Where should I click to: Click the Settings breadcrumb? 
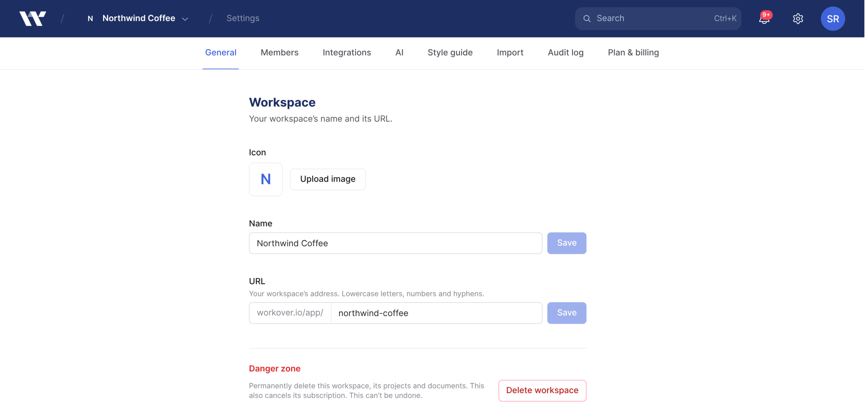coord(243,18)
